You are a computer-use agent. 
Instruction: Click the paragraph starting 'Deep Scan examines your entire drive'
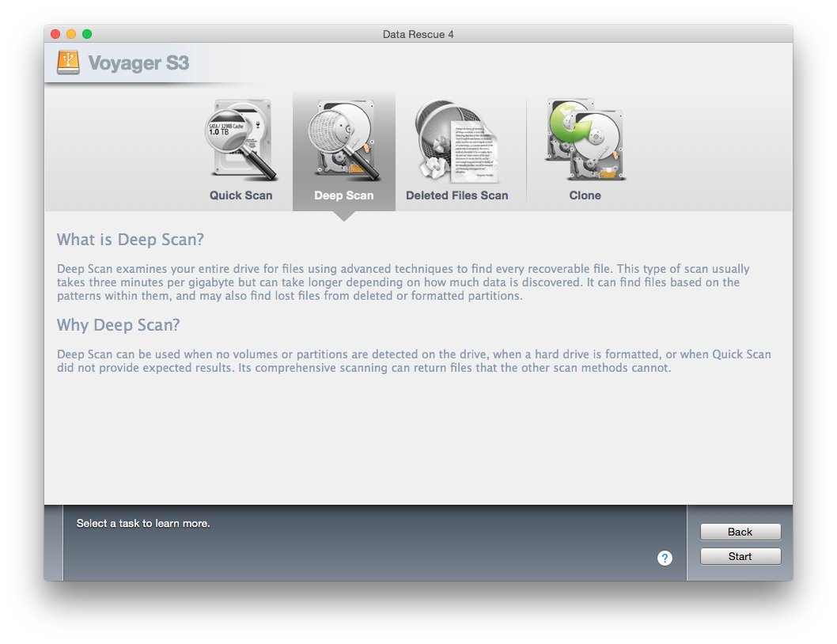[403, 282]
